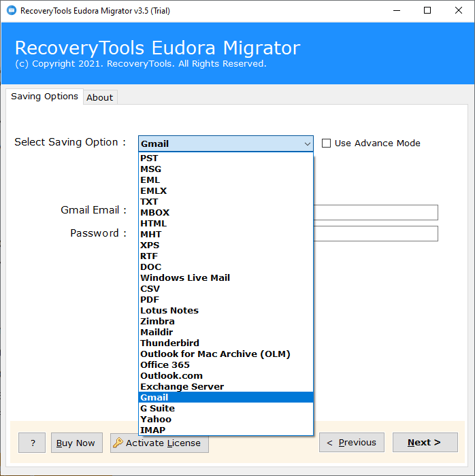The image size is (475, 476).
Task: Select Zimbra option
Action: [226, 322]
